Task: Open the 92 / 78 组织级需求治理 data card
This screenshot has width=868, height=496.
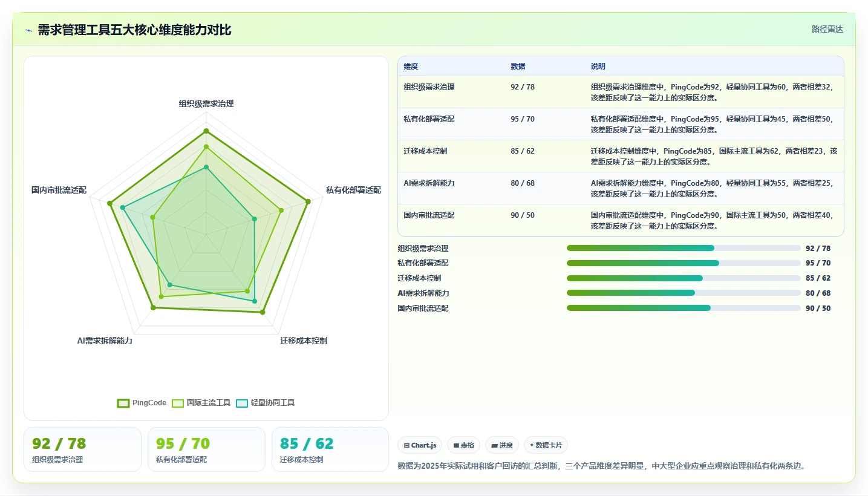Action: tap(82, 449)
